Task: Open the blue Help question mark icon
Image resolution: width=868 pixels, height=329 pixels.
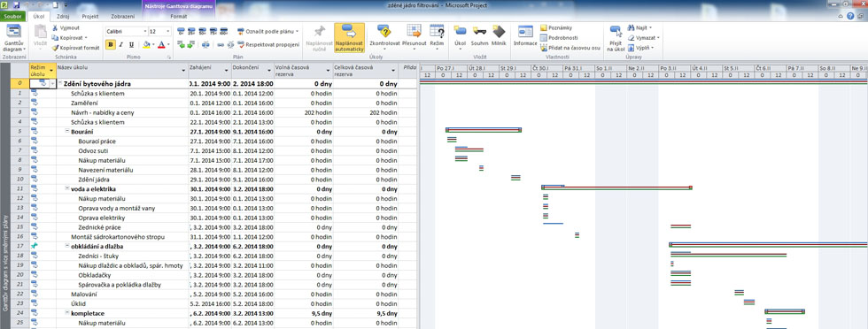Action: 849,16
